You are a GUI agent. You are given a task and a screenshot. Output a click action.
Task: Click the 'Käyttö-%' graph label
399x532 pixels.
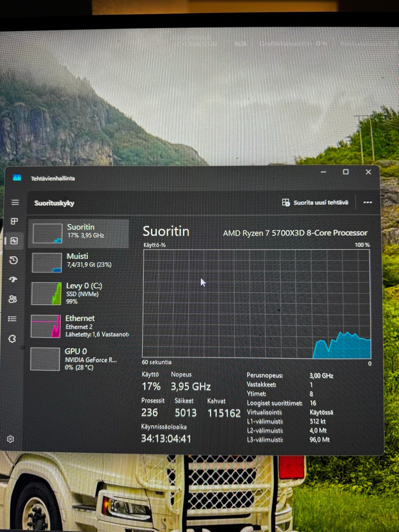[x=155, y=245]
